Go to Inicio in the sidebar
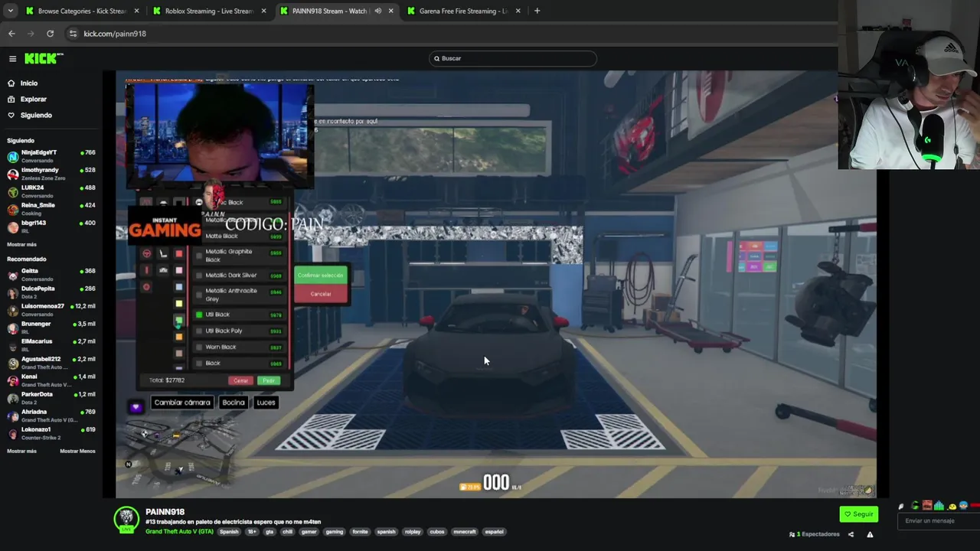980x551 pixels. pos(23,83)
